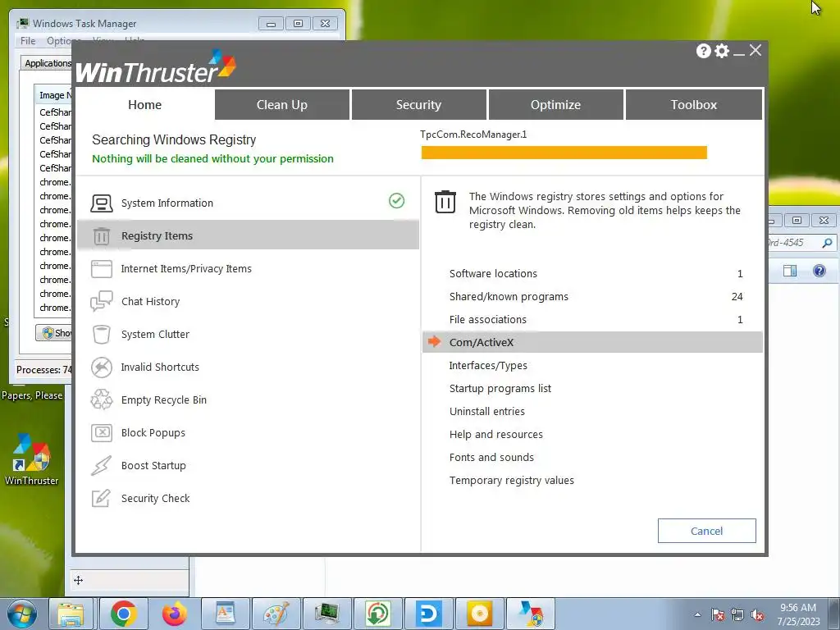The width and height of the screenshot is (840, 630).
Task: Open the Applications tab in Task Manager
Action: [47, 62]
